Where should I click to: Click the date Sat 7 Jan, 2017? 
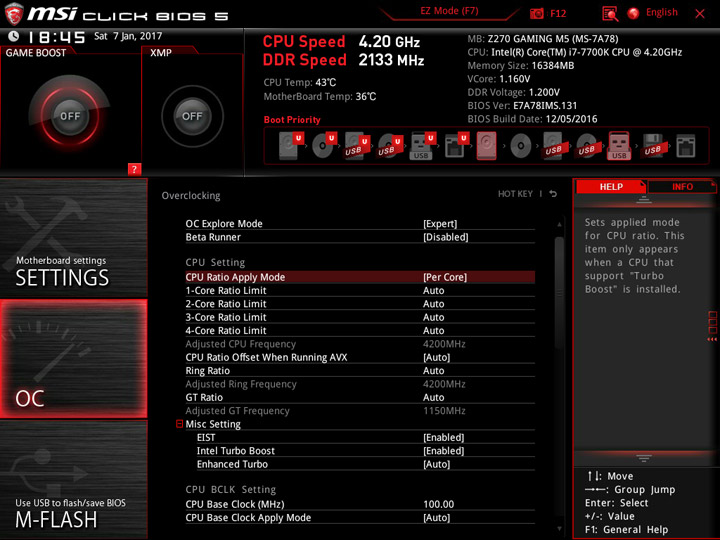click(x=128, y=36)
